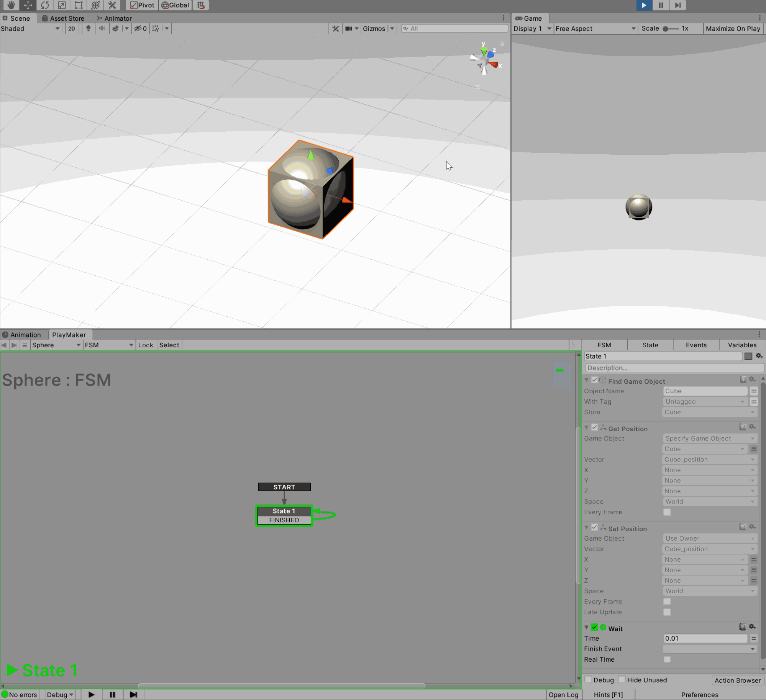Toggle scene audio icon
Viewport: 766px width, 700px height.
pos(102,28)
